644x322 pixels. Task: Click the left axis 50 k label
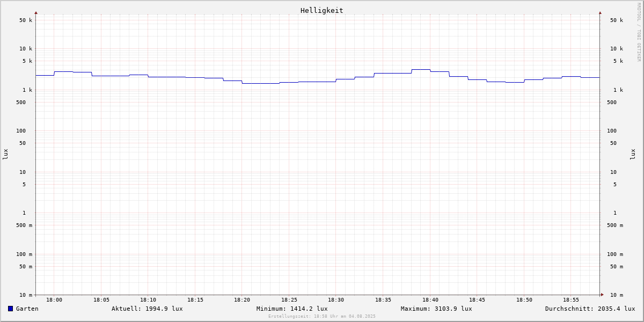click(x=26, y=20)
